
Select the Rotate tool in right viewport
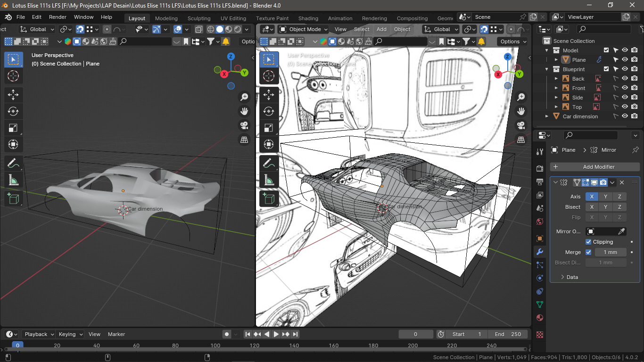[269, 111]
